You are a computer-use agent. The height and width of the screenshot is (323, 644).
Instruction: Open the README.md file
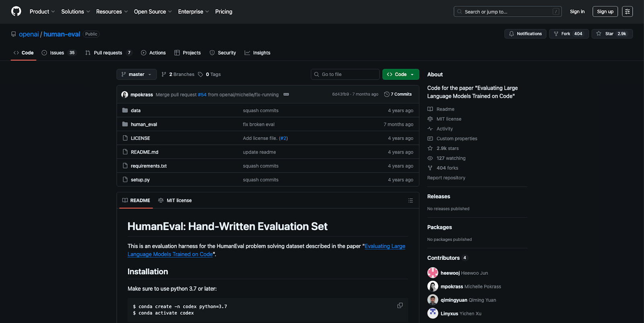(144, 152)
